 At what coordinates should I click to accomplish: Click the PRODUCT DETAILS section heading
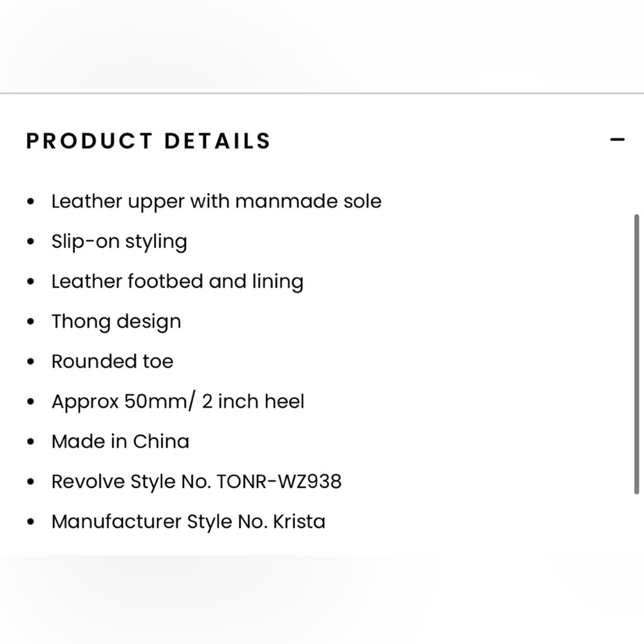click(149, 141)
